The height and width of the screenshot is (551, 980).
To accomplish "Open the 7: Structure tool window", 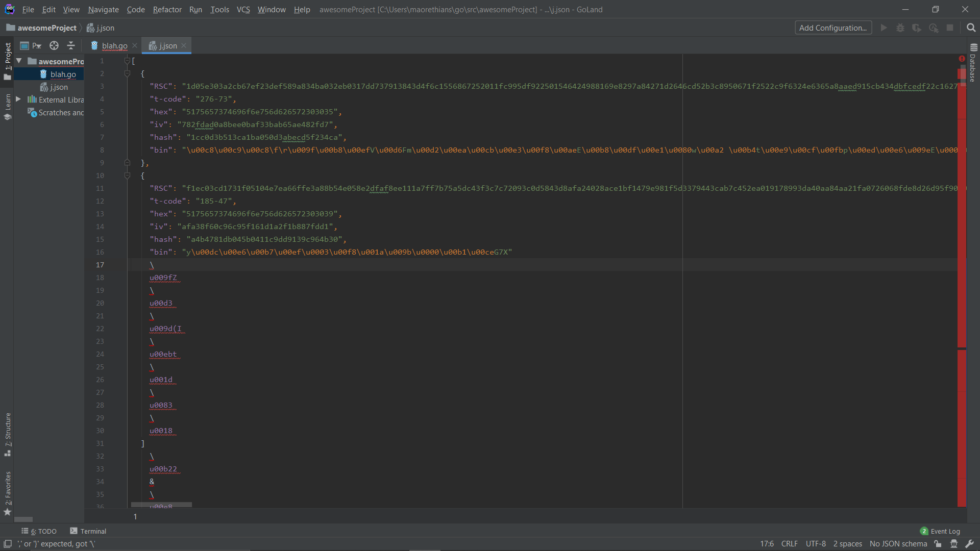I will click(x=8, y=435).
